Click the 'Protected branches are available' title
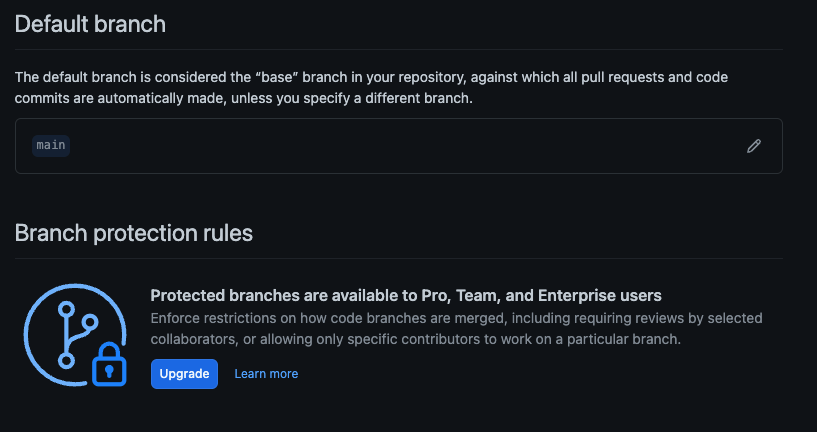 pyautogui.click(x=406, y=295)
